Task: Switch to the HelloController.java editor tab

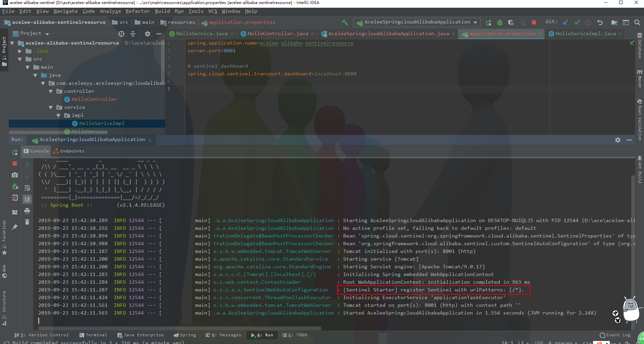Action: pyautogui.click(x=278, y=33)
